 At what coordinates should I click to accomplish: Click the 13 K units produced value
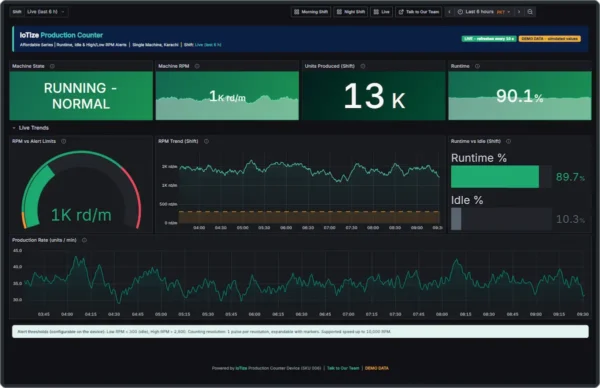click(374, 96)
